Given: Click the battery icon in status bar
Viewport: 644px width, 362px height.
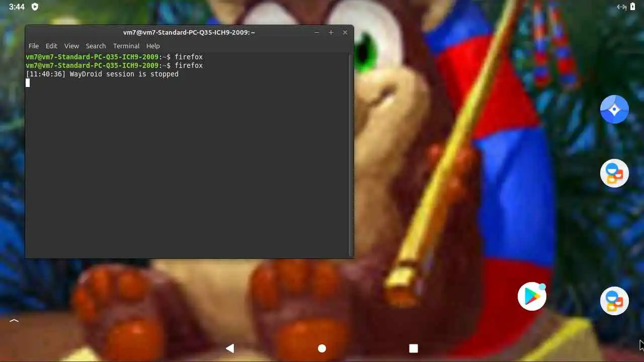Looking at the screenshot, I should [632, 7].
